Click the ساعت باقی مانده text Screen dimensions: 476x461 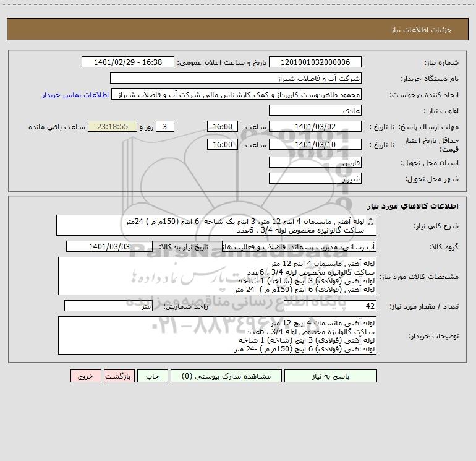(57, 127)
